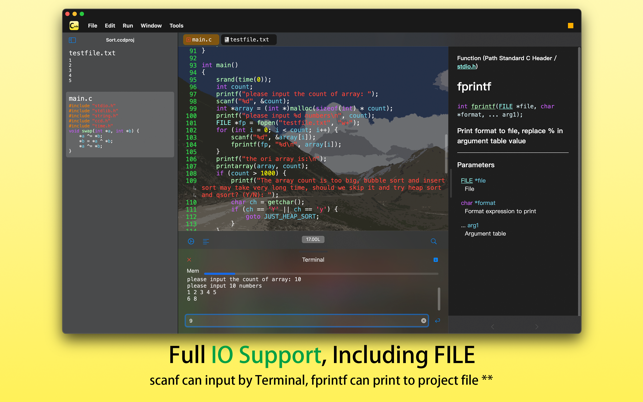Open the Window menu
This screenshot has width=643, height=402.
tap(151, 25)
